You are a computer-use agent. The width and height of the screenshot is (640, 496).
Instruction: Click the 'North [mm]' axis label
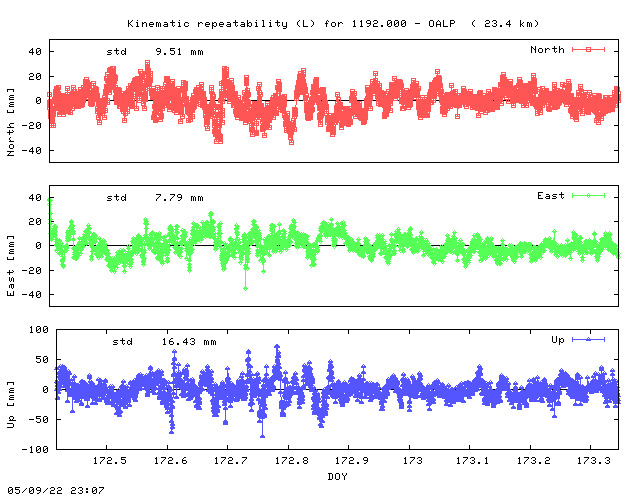point(11,122)
